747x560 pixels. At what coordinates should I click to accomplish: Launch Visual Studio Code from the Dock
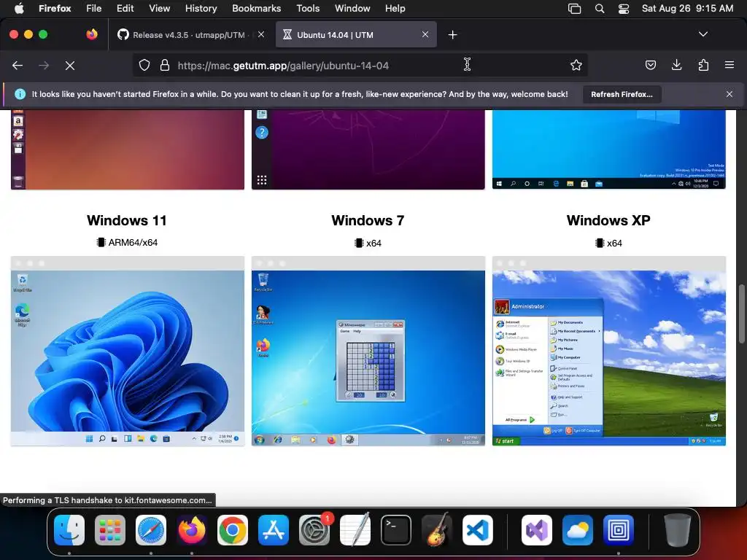click(x=477, y=530)
